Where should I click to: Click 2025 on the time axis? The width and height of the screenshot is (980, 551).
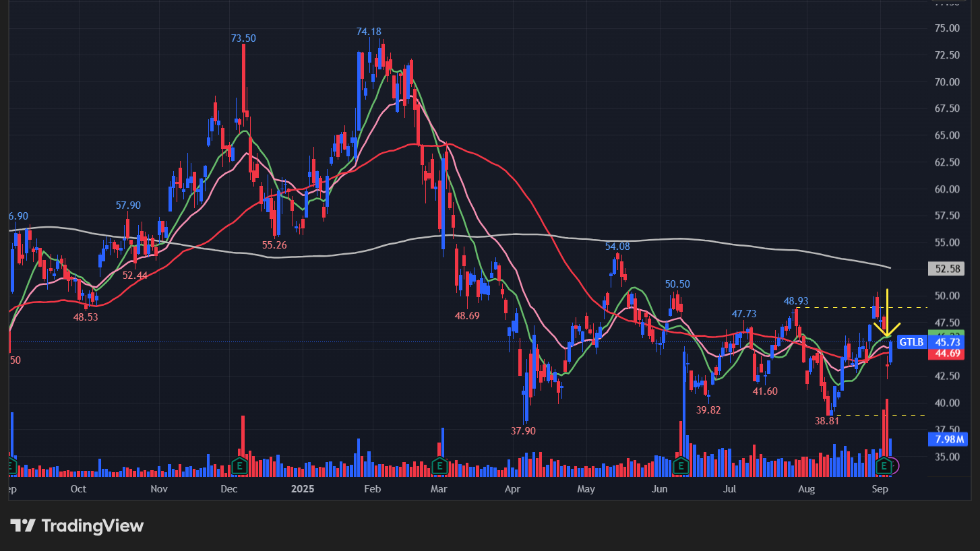tap(303, 489)
